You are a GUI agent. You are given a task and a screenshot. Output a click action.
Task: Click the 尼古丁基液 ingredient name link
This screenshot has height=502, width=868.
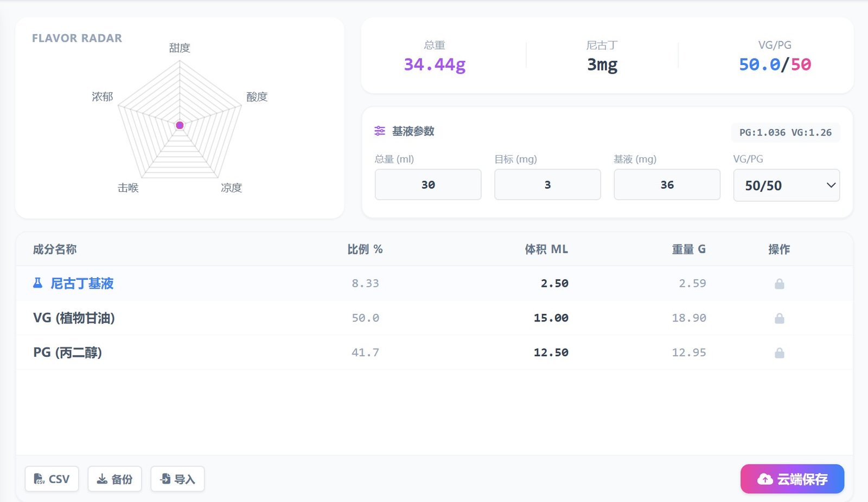(82, 284)
